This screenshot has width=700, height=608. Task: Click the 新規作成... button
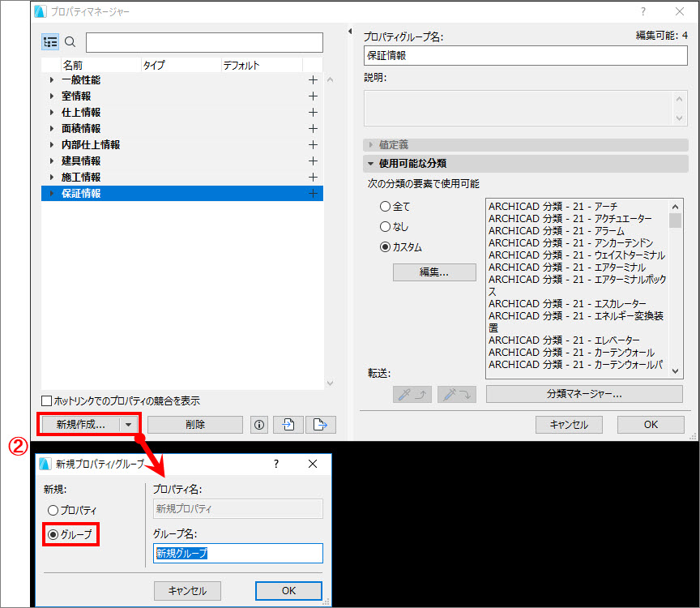[81, 425]
